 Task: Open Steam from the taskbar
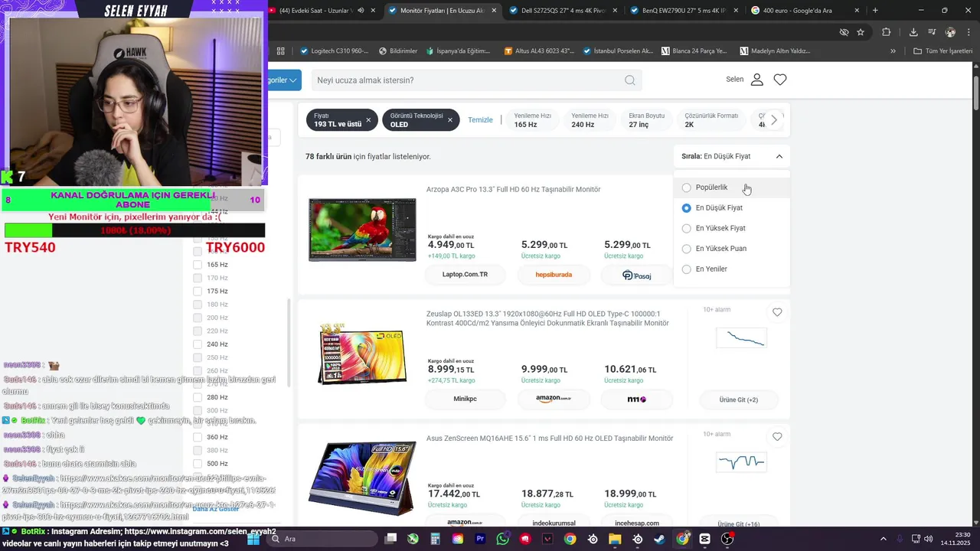[x=660, y=539]
